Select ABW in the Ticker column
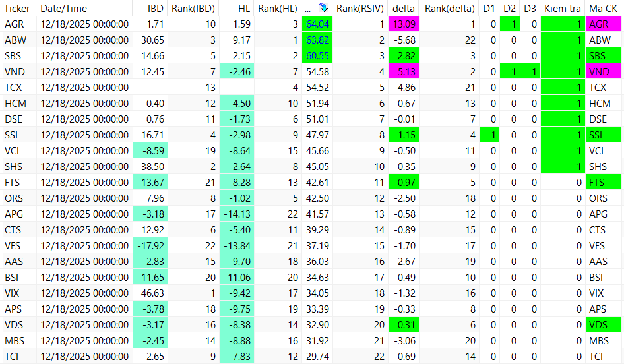 point(16,40)
